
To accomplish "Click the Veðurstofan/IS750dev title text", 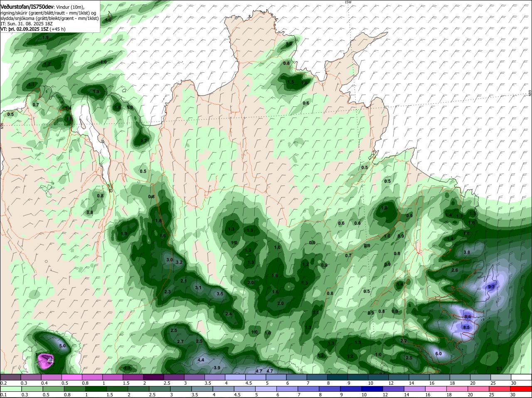I will tap(27, 7).
